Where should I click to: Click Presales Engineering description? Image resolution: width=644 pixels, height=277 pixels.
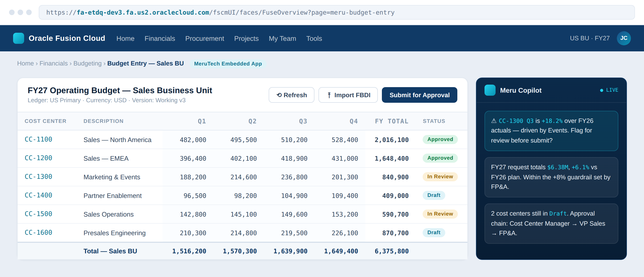(x=114, y=233)
